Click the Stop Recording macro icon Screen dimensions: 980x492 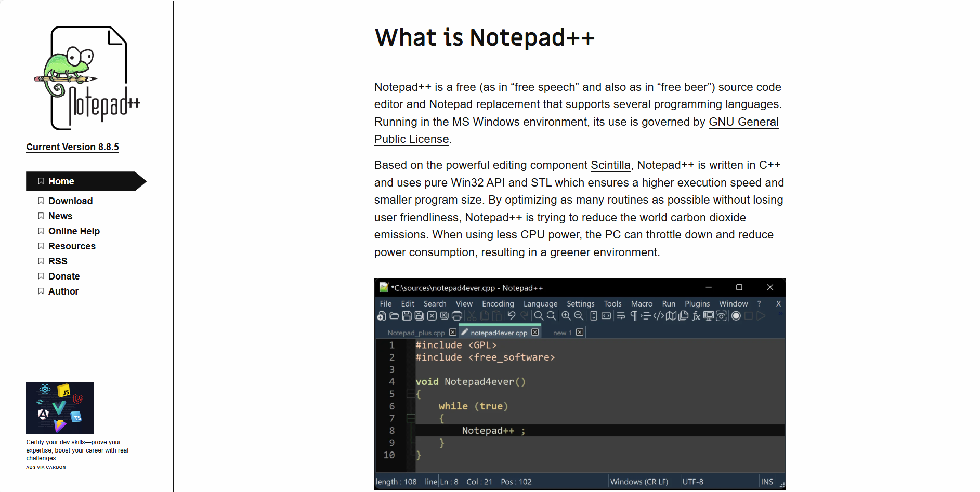point(749,316)
